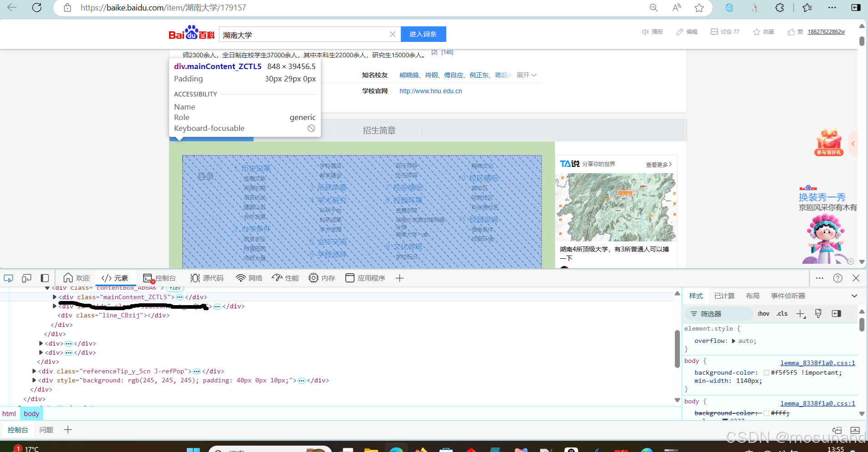Screen dimensions: 868x452
Task: Open the browser extensions puzzle icon
Action: 780,8
